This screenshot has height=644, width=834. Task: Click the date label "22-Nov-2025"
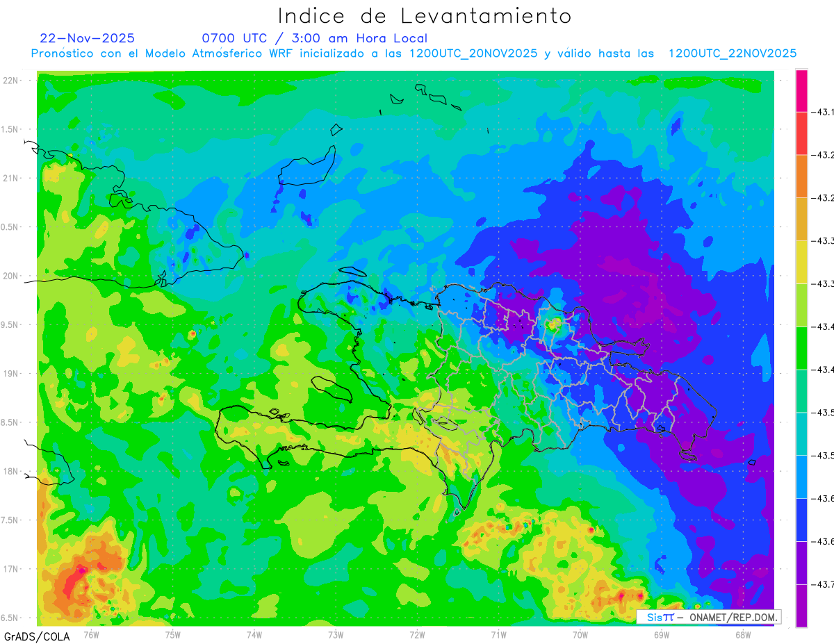88,38
